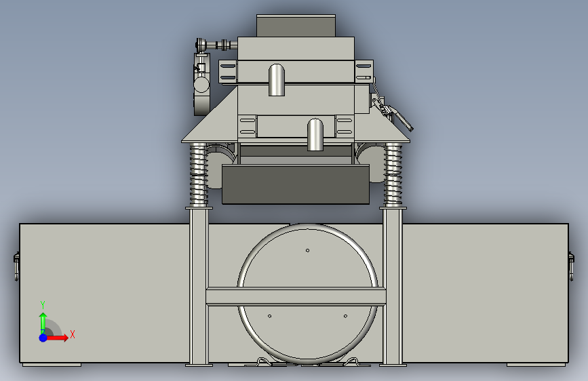Select the top small hole inside the ring
588x381 pixels.
(x=307, y=251)
